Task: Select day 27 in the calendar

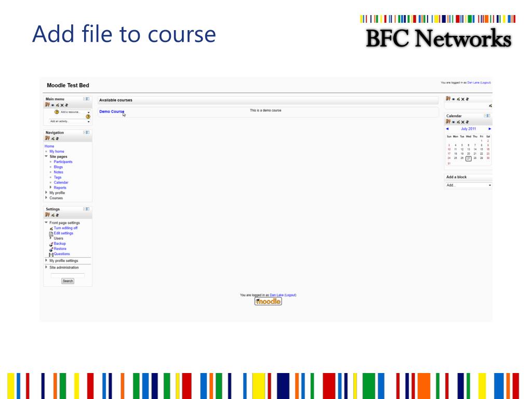Action: [469, 158]
